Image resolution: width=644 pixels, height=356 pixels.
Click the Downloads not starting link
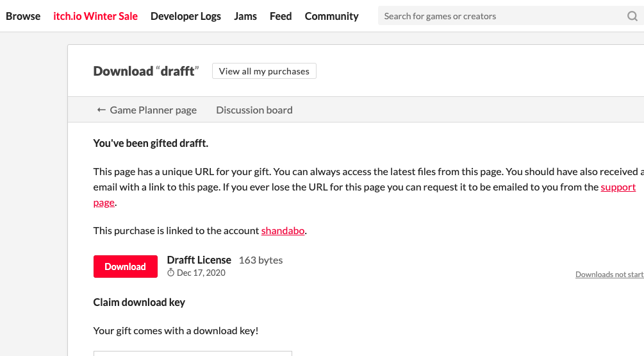point(609,275)
